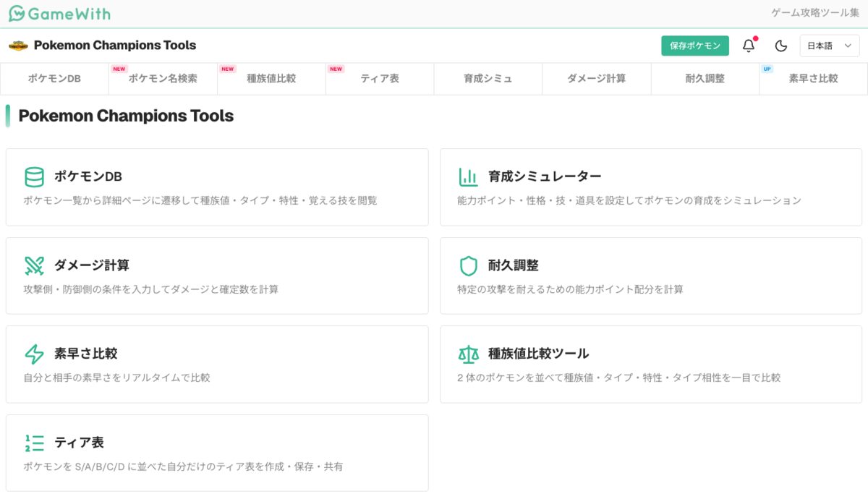Switch to 育成シミュ tab
This screenshot has width=868, height=499.
(x=488, y=79)
